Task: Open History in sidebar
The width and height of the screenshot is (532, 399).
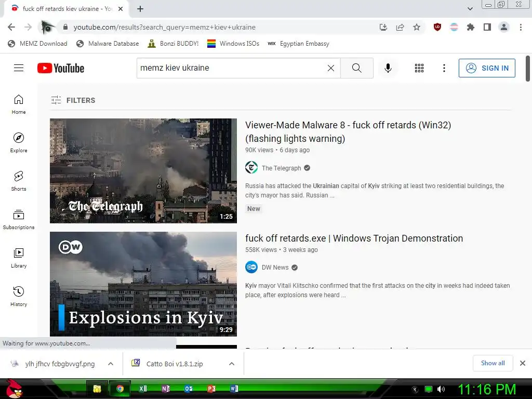Action: point(19,296)
